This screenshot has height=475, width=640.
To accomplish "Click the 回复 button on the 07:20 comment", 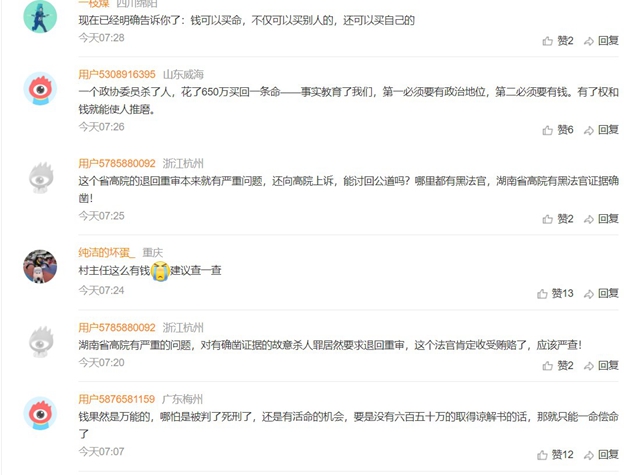I will pyautogui.click(x=601, y=365).
